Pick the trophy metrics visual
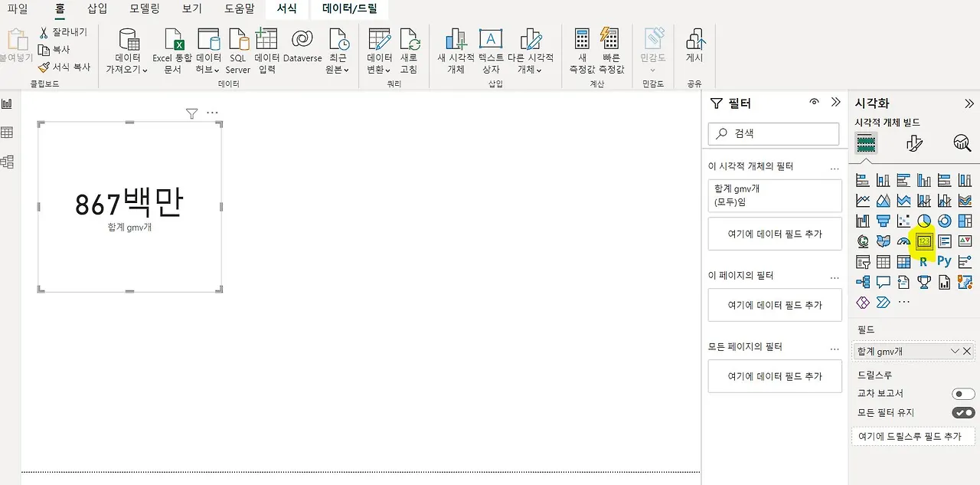Viewport: 980px width, 485px height. click(x=924, y=282)
